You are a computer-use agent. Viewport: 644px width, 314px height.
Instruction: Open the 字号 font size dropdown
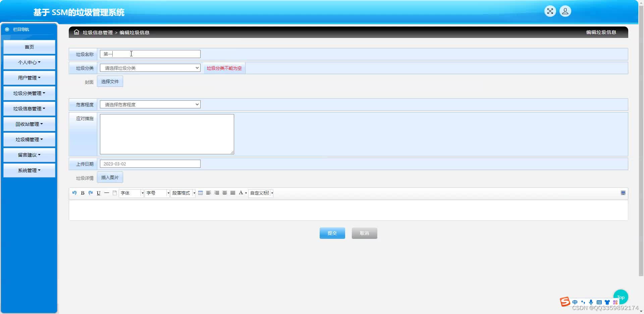tap(157, 193)
